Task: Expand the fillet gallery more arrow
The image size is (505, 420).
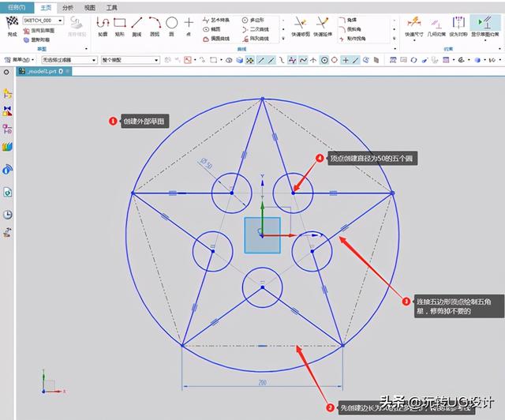Action: click(395, 39)
